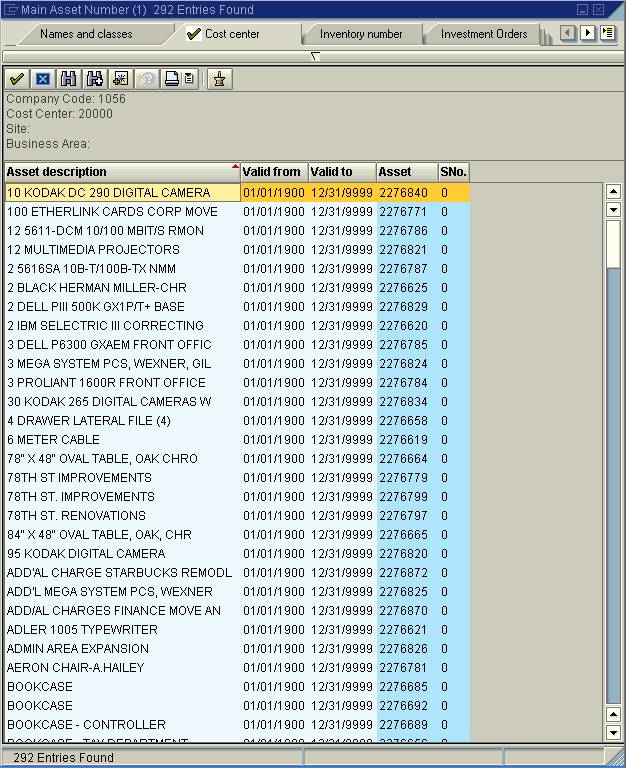This screenshot has height=768, width=626.
Task: Click asset number 2276821
Action: click(x=403, y=250)
